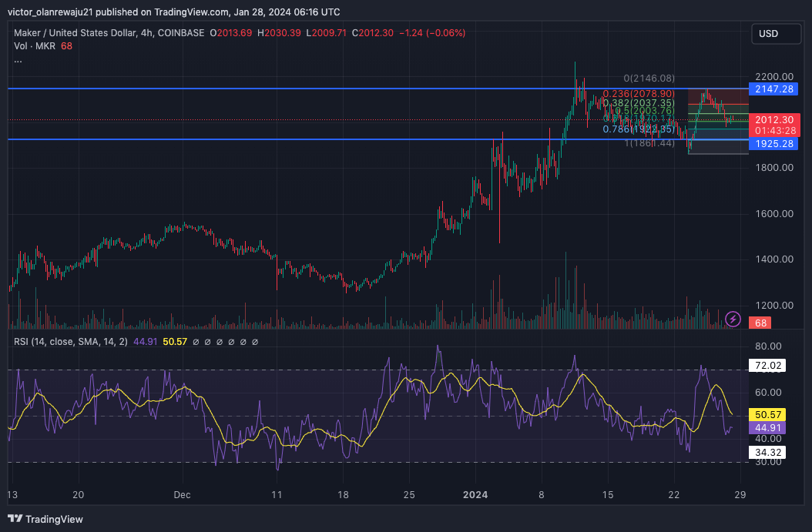Select the Vol · MKR legend entry
Viewport: 812px width, 532px height.
click(x=33, y=45)
